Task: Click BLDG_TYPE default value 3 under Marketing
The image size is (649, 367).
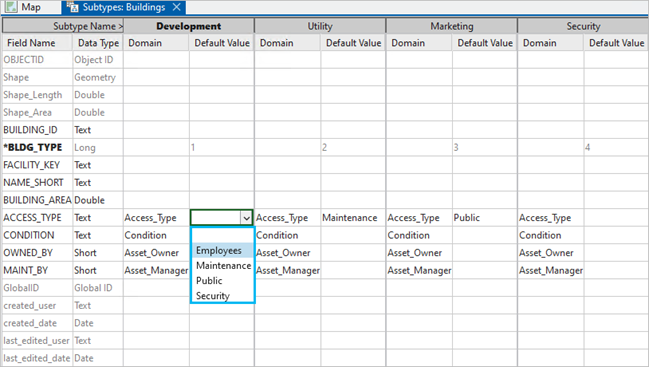Action: click(485, 148)
